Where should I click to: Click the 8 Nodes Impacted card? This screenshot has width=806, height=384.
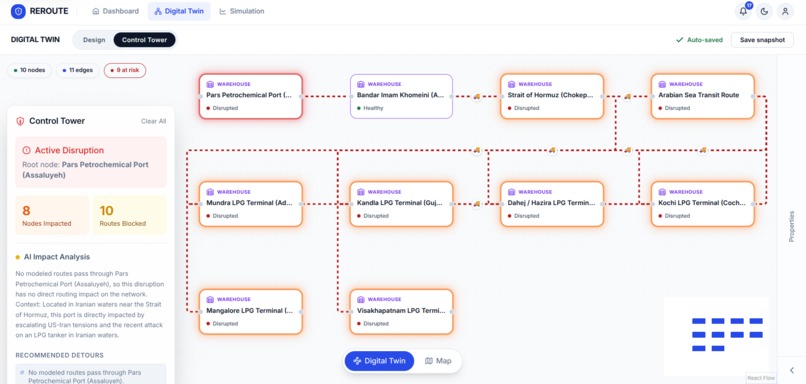(x=52, y=215)
